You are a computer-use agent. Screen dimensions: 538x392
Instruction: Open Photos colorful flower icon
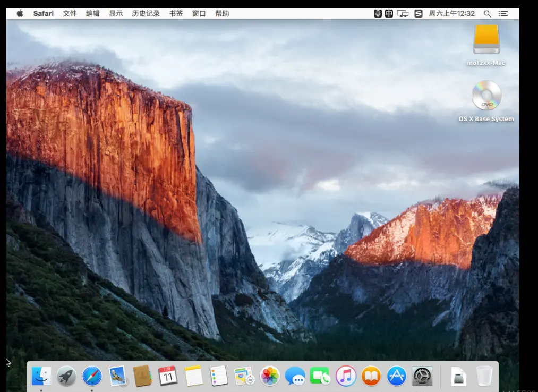pyautogui.click(x=270, y=376)
